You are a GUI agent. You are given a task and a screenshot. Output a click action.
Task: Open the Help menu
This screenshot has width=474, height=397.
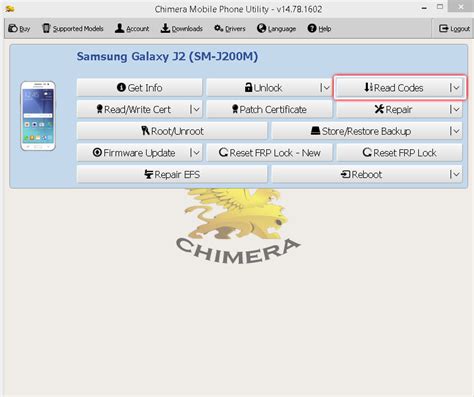[319, 29]
